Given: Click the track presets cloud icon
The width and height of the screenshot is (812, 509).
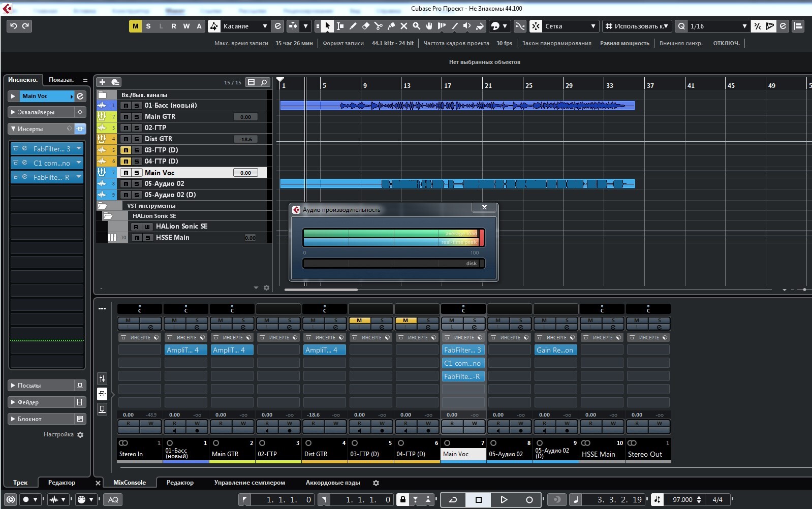Looking at the screenshot, I should coord(115,82).
